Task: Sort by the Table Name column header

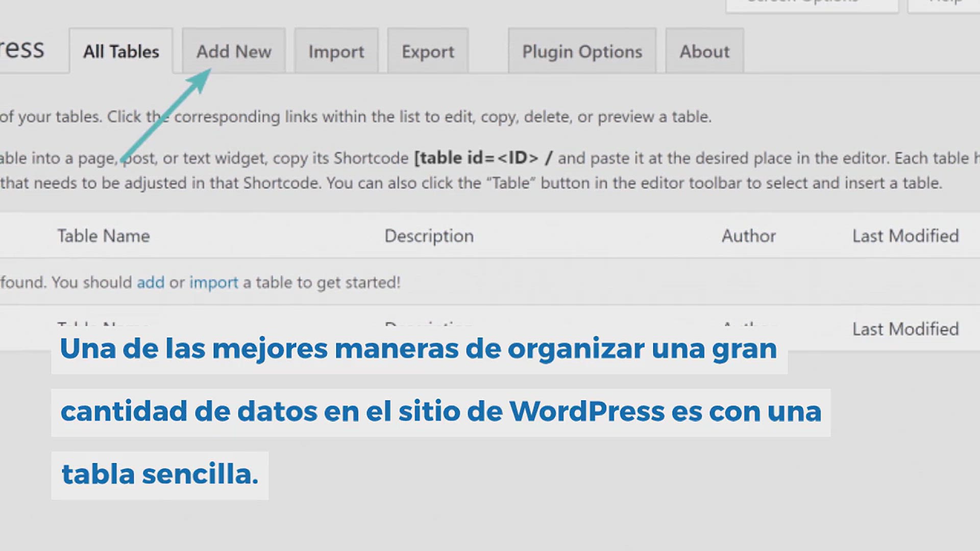Action: (104, 236)
